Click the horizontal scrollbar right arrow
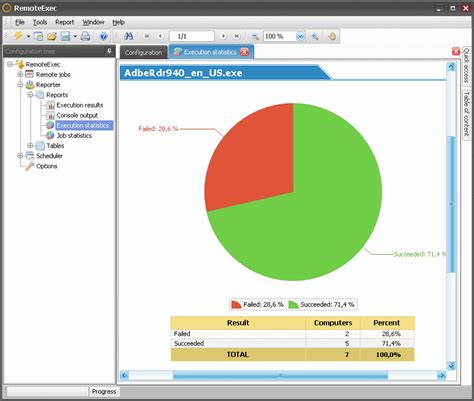 click(x=442, y=375)
